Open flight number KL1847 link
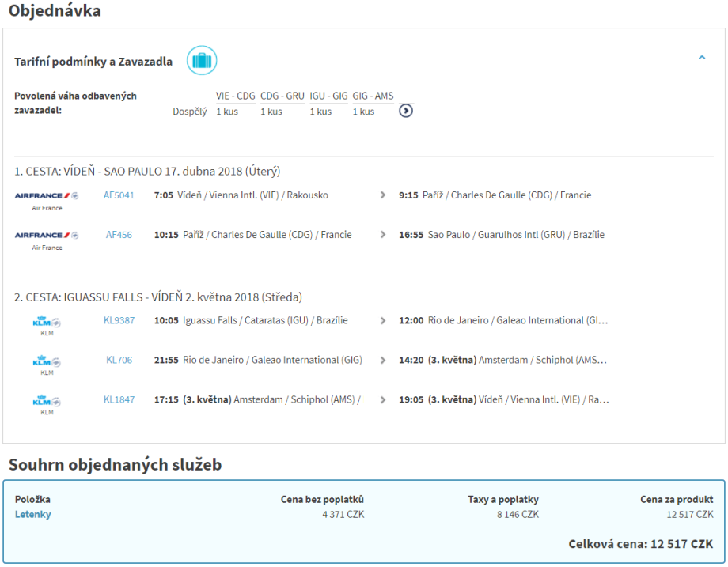Viewport: 728px width, 567px height. coord(119,400)
